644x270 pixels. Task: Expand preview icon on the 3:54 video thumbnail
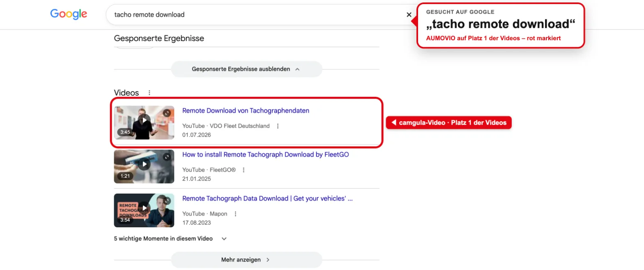166,201
